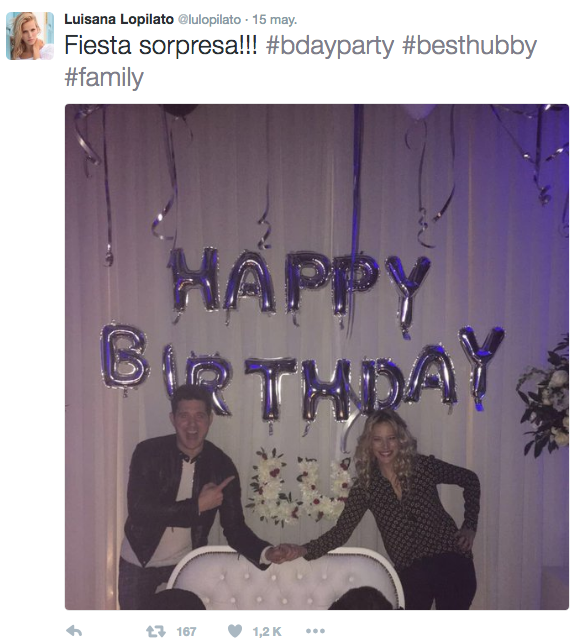The image size is (579, 643).
Task: Open the three-dot more options menu
Action: tap(315, 631)
